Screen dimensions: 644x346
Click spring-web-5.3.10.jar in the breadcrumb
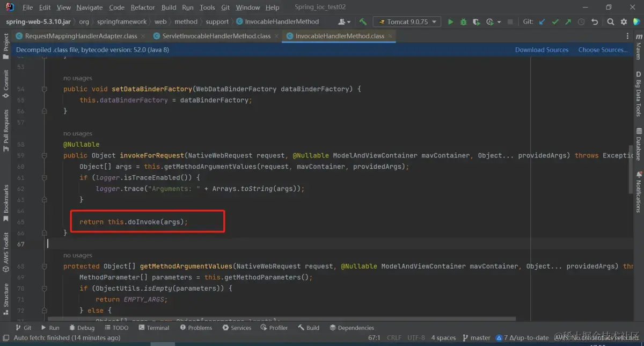pyautogui.click(x=39, y=21)
